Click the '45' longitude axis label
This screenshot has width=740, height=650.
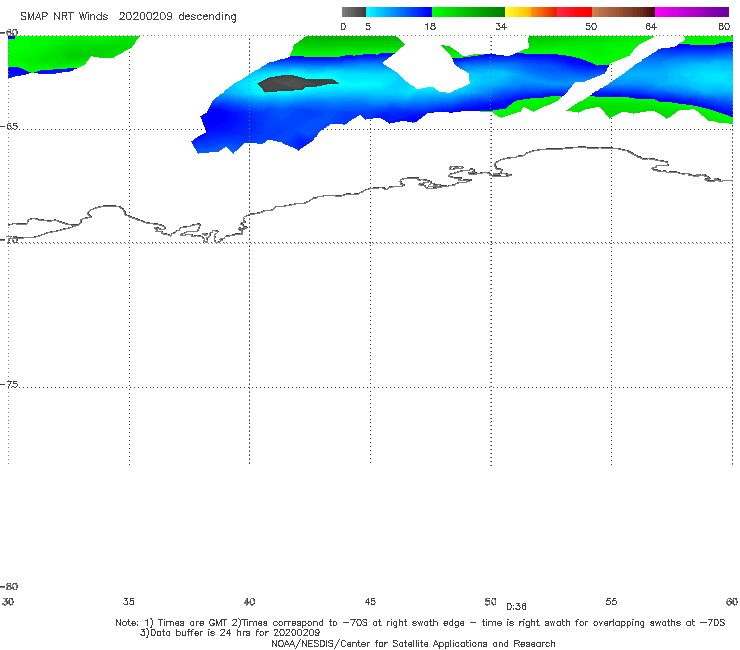(x=370, y=601)
